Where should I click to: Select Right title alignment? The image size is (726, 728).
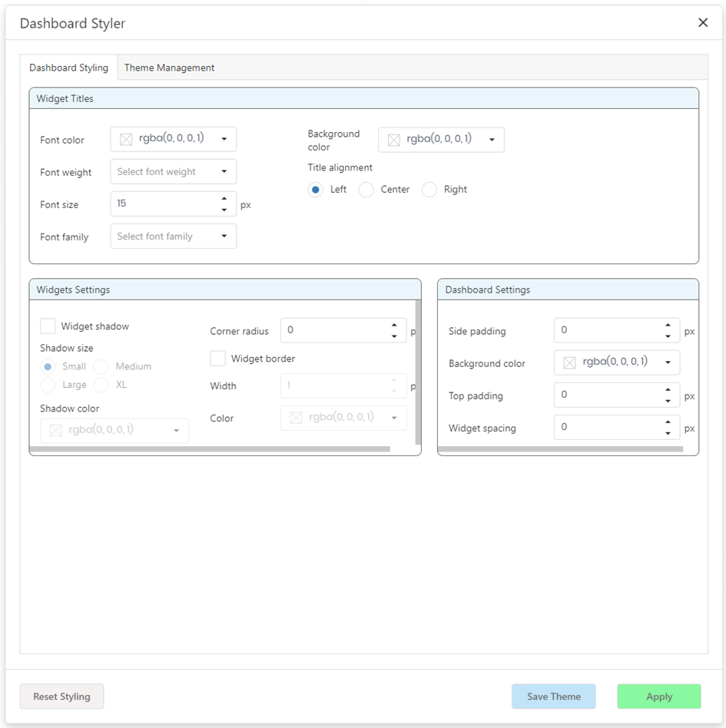click(429, 190)
